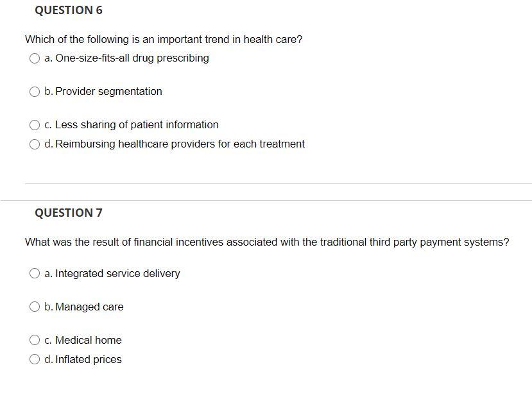Screen dimensions: 532x397
Task: Select option c Medical home
Action: coord(35,340)
